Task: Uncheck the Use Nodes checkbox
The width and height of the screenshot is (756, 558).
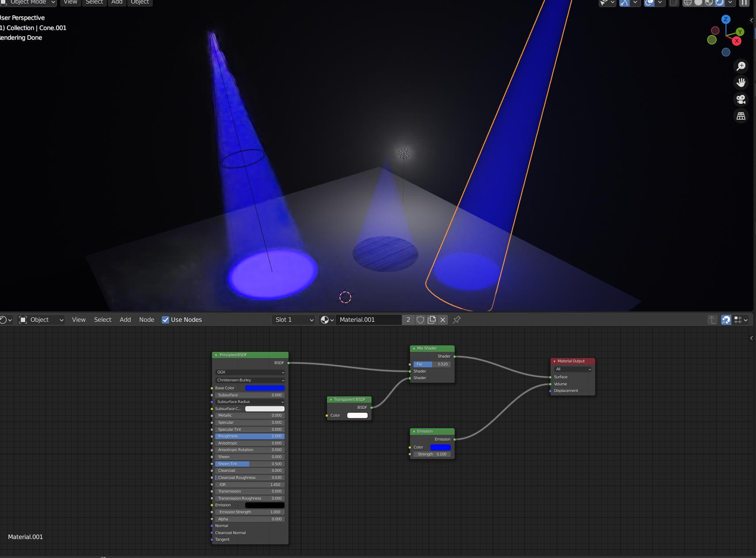Action: pyautogui.click(x=166, y=320)
